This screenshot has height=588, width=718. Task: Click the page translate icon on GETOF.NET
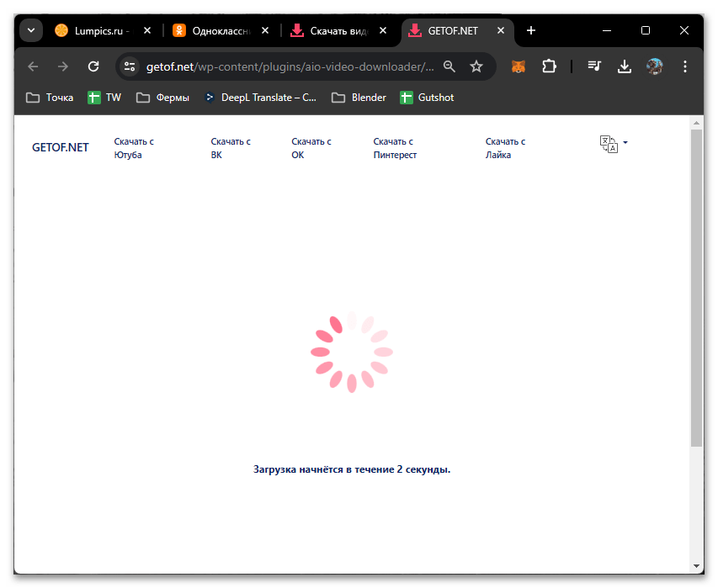coord(608,143)
